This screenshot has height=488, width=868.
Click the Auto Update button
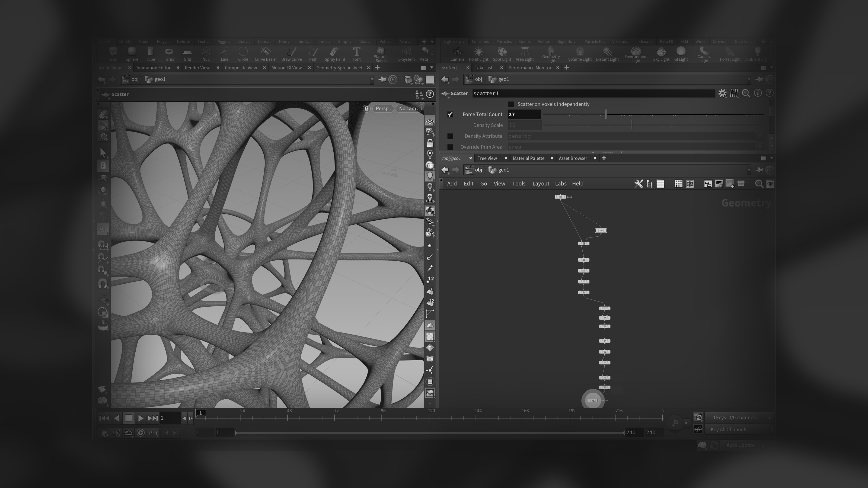740,445
